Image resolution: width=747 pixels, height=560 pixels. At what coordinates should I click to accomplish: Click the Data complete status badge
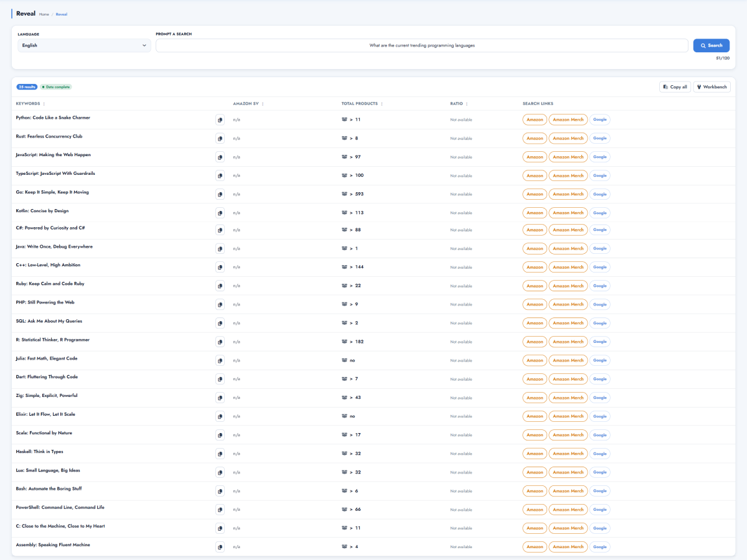[x=56, y=87]
